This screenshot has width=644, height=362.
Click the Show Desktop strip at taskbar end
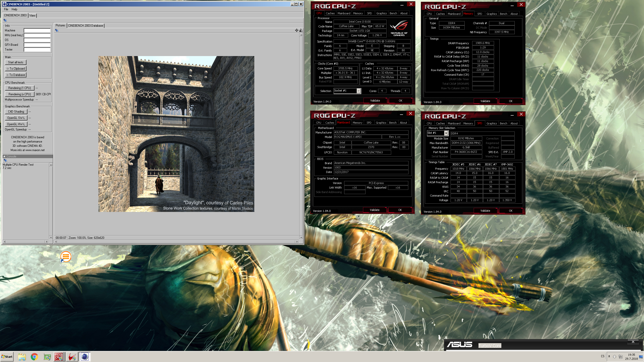click(641, 357)
